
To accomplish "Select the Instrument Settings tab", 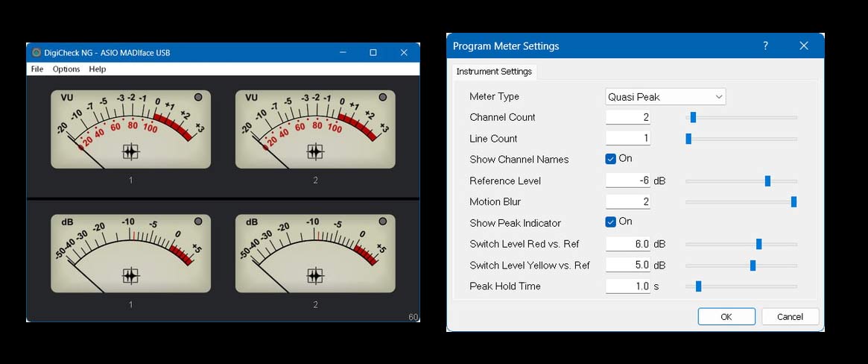I will (494, 72).
